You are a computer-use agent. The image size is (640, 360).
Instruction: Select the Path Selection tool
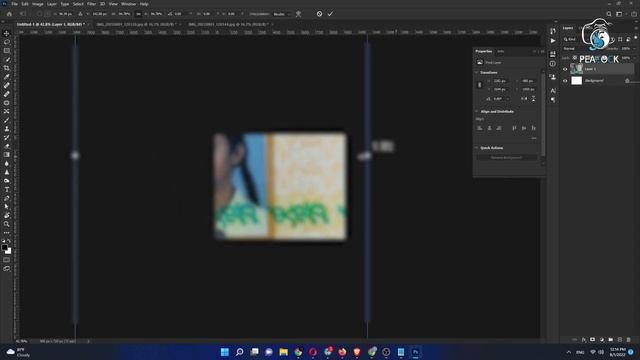7,207
